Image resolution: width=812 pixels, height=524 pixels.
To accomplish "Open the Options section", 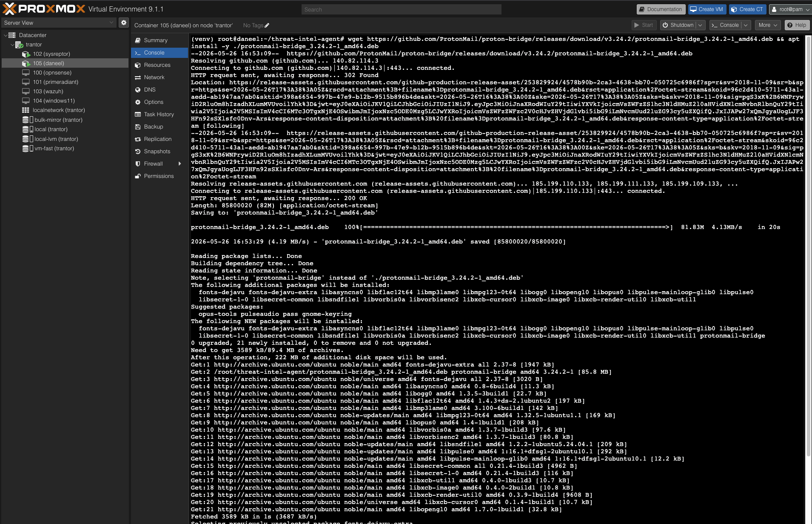I will coord(159,102).
